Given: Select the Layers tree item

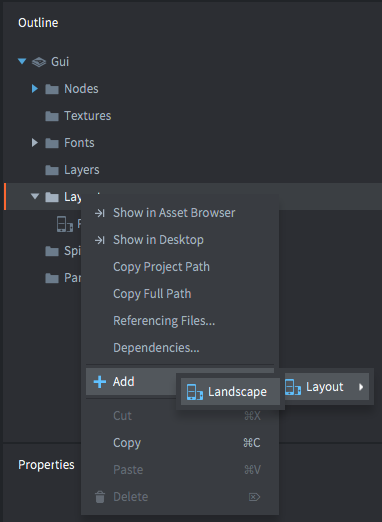Looking at the screenshot, I should pyautogui.click(x=82, y=170).
